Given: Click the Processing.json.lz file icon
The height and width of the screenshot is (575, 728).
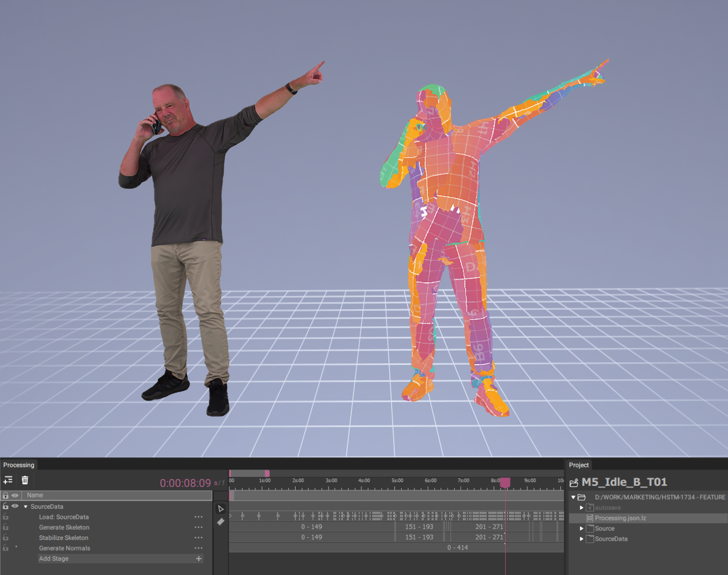Looking at the screenshot, I should tap(590, 518).
